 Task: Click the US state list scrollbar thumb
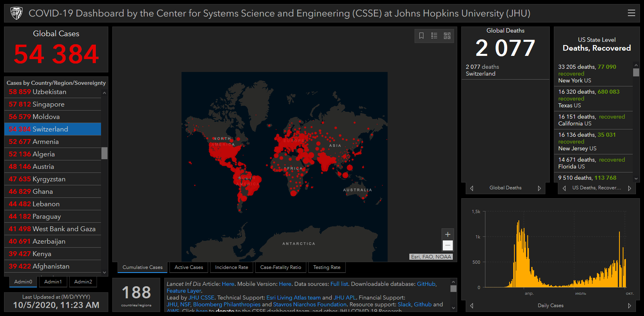point(636,72)
